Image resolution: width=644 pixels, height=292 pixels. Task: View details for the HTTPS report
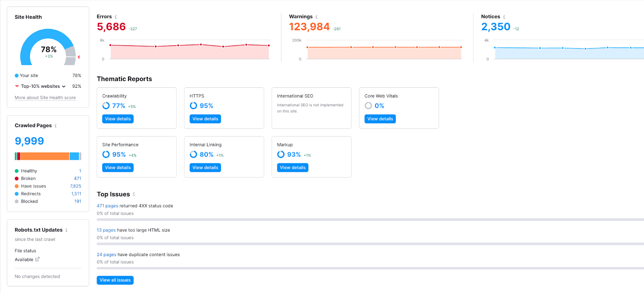pyautogui.click(x=205, y=119)
